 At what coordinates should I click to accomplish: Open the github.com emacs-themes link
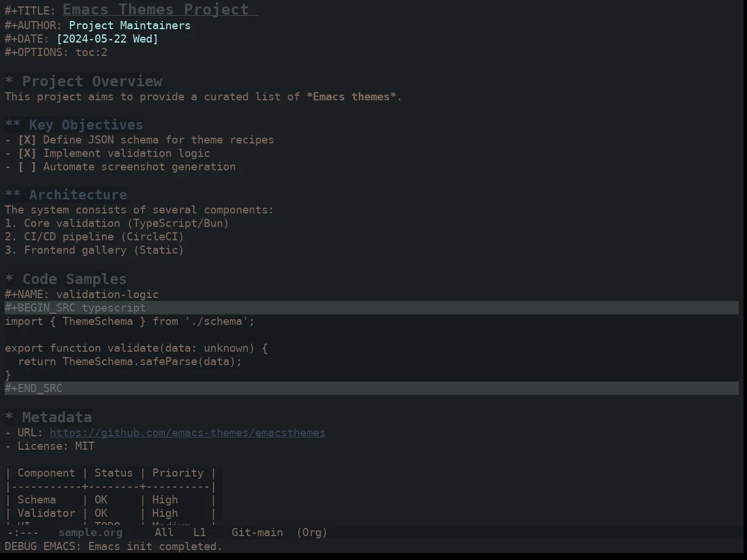pos(187,433)
